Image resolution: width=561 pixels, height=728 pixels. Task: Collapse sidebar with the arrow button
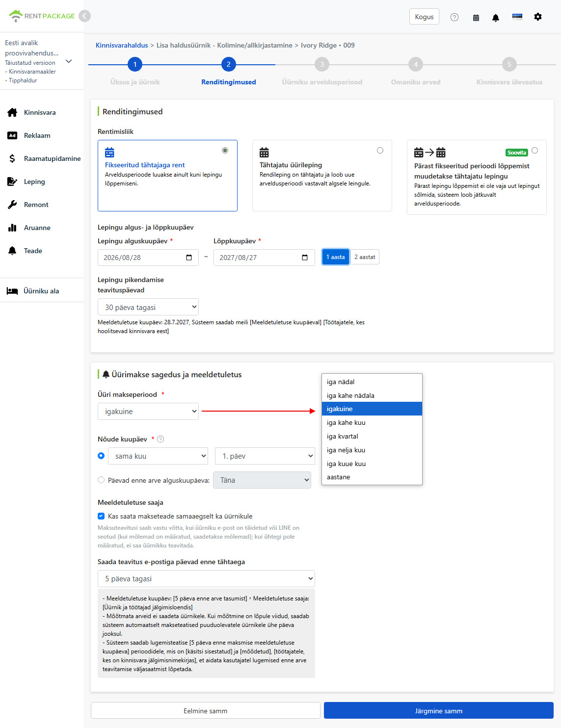click(85, 16)
